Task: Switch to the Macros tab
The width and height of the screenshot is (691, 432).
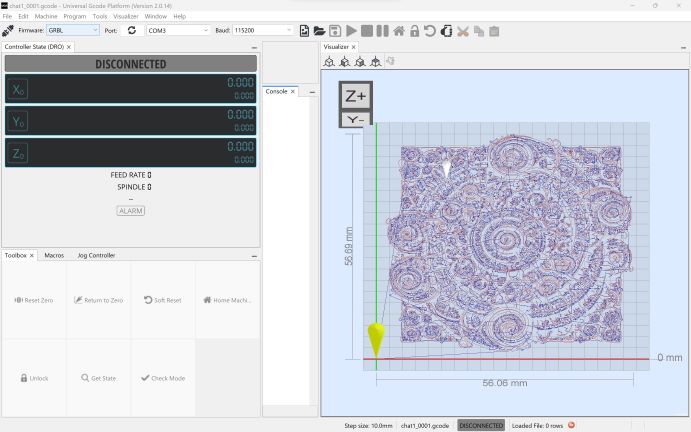Action: (54, 255)
